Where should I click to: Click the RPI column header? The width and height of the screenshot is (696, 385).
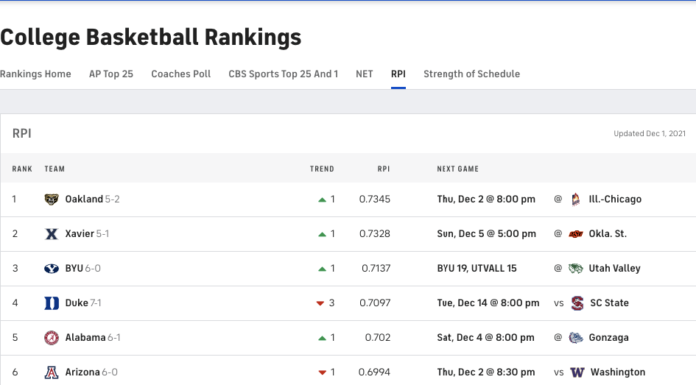[x=384, y=169]
